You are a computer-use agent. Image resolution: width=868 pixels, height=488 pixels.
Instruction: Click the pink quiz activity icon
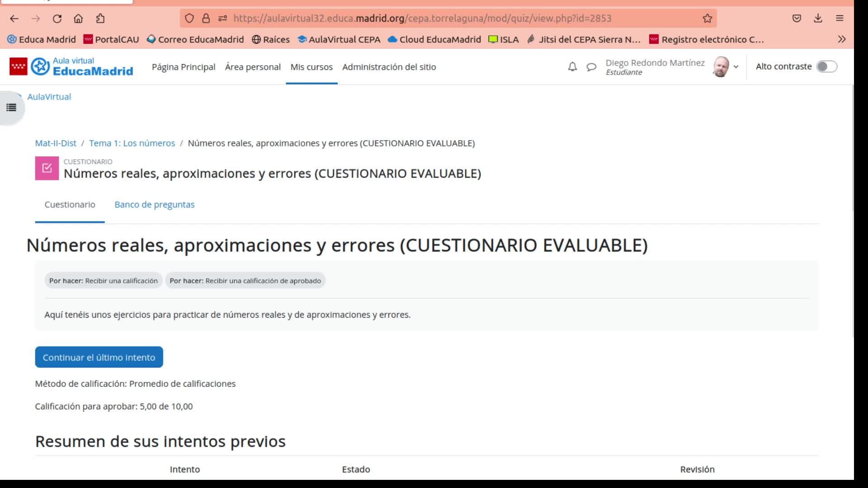click(47, 168)
